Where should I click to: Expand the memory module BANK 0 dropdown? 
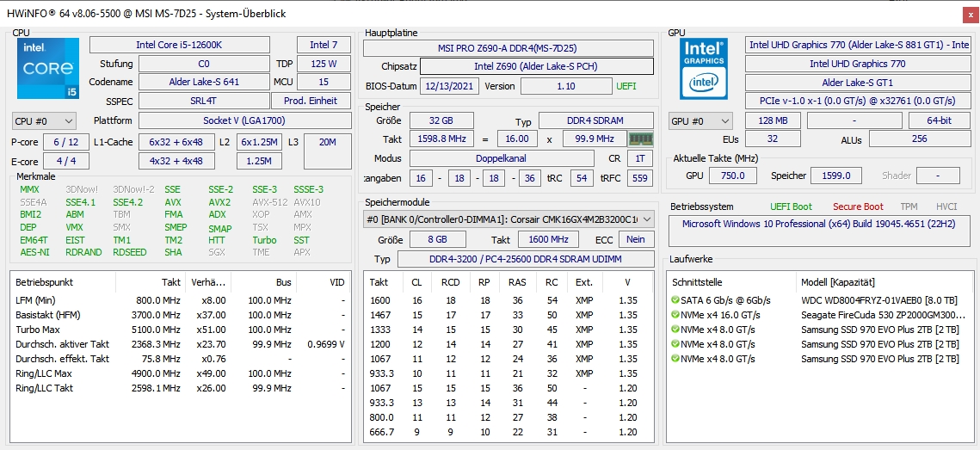coord(508,219)
